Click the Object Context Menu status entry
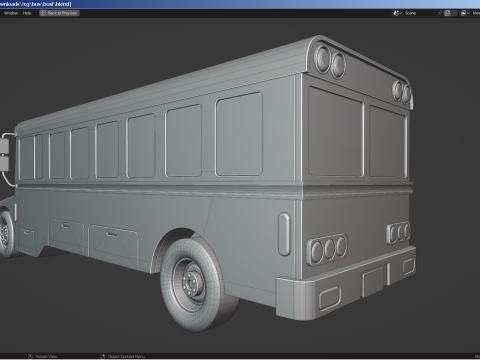The image size is (480, 360). [123, 356]
